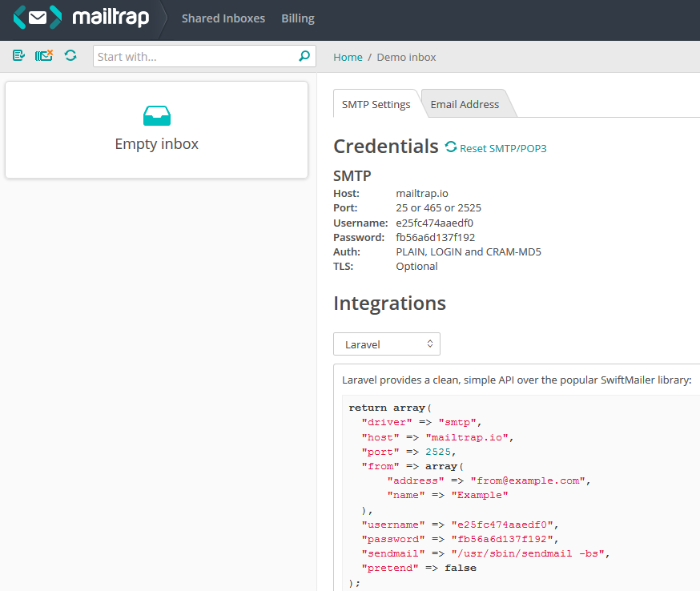Open the Email Address tab

click(465, 104)
